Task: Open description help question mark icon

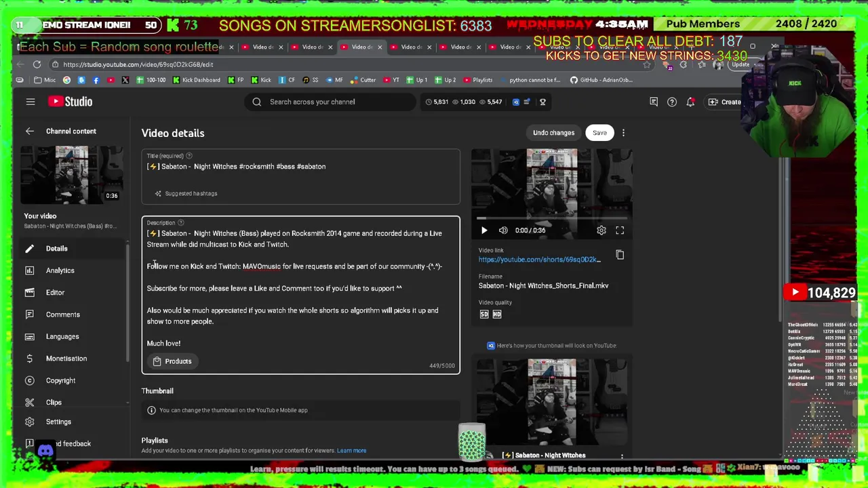Action: (180, 223)
